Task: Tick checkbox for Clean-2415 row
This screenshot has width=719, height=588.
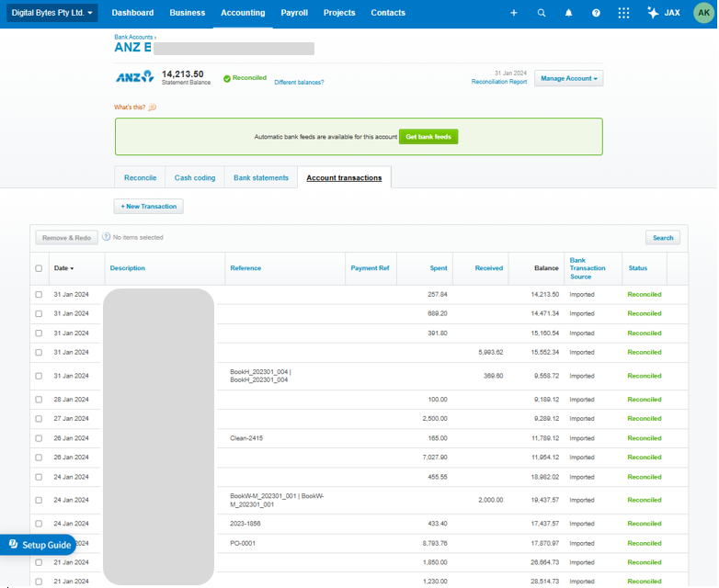Action: coord(39,438)
